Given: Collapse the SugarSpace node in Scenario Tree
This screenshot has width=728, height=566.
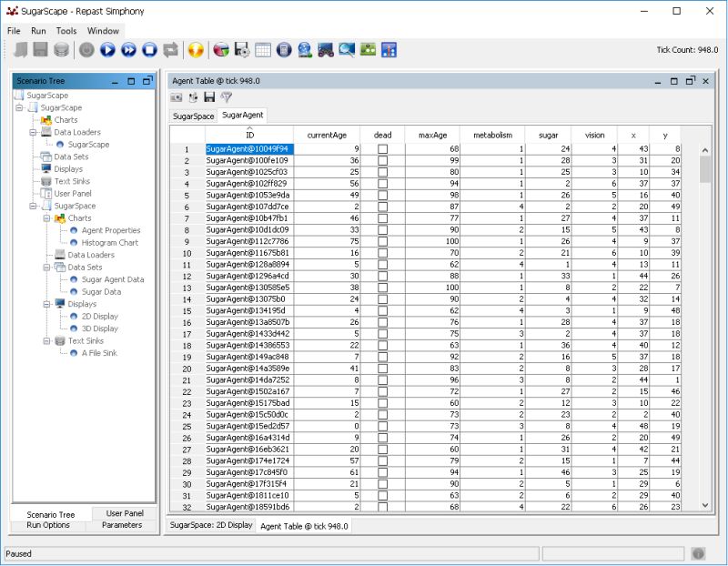Looking at the screenshot, I should click(33, 206).
